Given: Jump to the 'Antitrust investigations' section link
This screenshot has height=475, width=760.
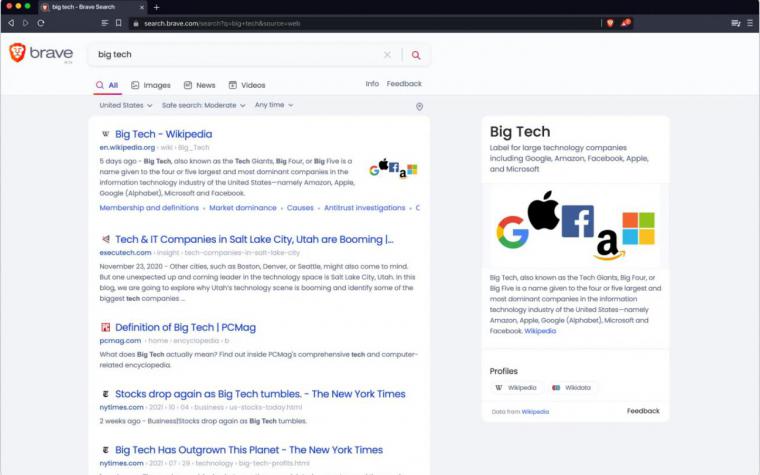Looking at the screenshot, I should tap(364, 208).
